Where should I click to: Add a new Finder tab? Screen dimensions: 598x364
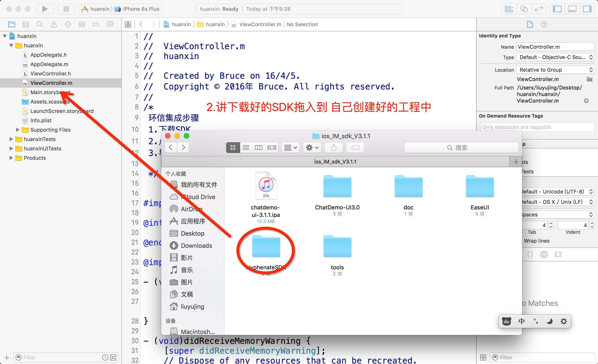point(516,162)
